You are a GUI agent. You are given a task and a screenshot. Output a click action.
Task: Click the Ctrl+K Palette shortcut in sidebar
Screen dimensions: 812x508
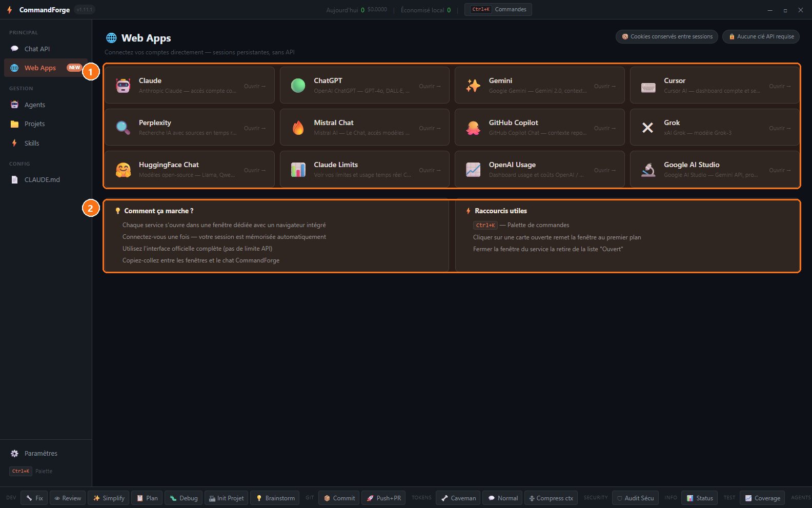click(x=31, y=471)
